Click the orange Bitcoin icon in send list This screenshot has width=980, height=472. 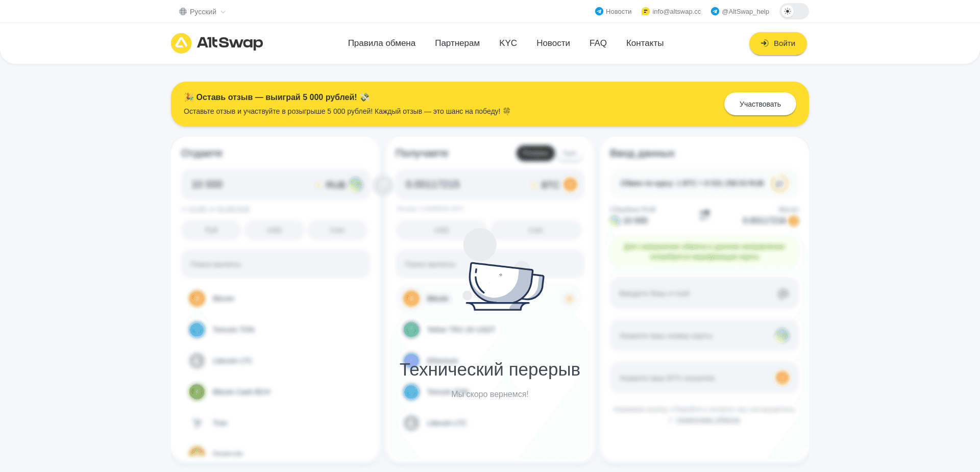tap(197, 299)
